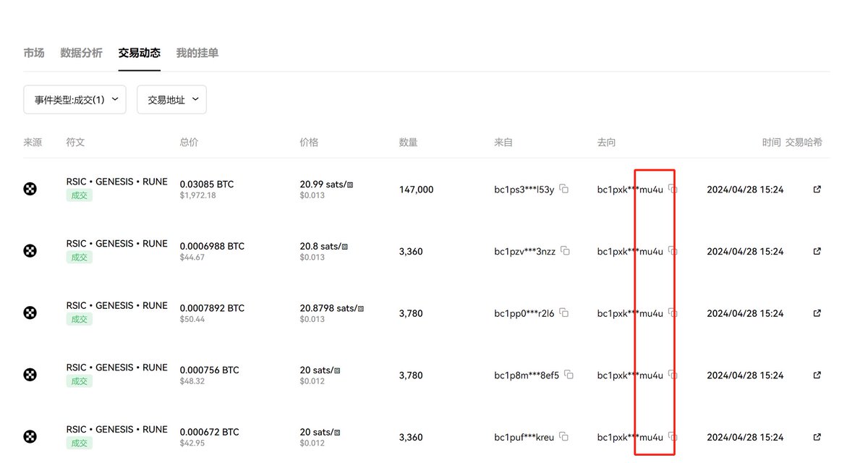Image resolution: width=868 pixels, height=463 pixels.
Task: Click the 0.000756 BTC total price
Action: click(210, 370)
